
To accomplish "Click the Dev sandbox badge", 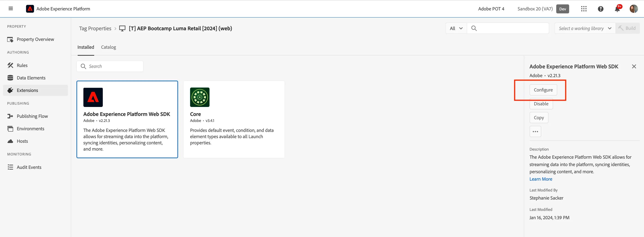I will click(x=562, y=9).
